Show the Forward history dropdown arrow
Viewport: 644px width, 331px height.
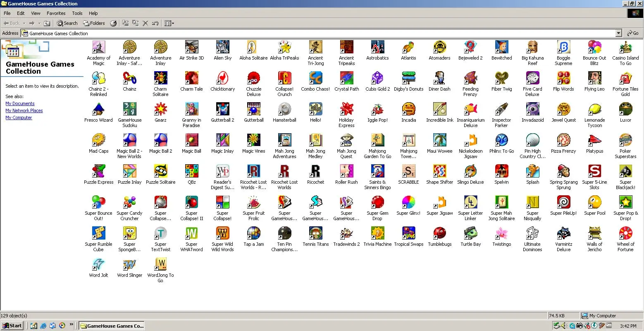coord(39,23)
